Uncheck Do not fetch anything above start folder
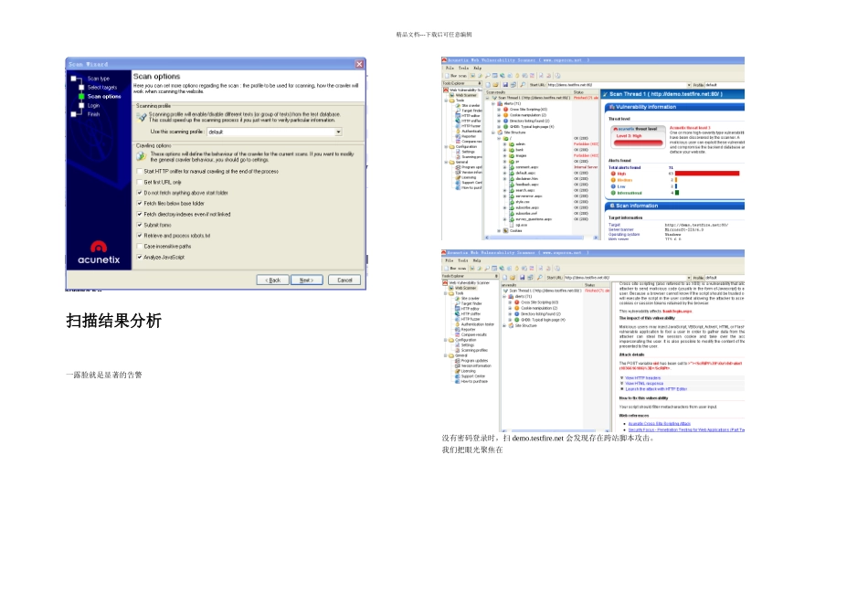Viewport: 868px width, 614px height. (140, 193)
